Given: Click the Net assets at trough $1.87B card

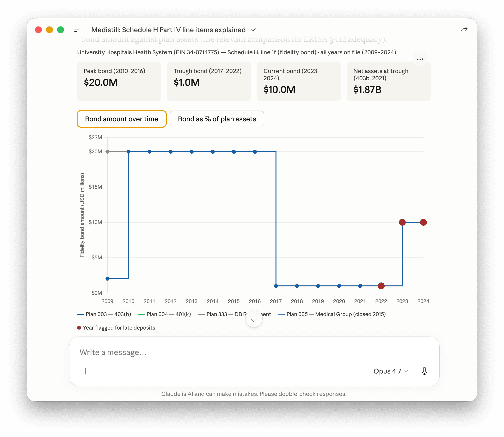Looking at the screenshot, I should 388,81.
